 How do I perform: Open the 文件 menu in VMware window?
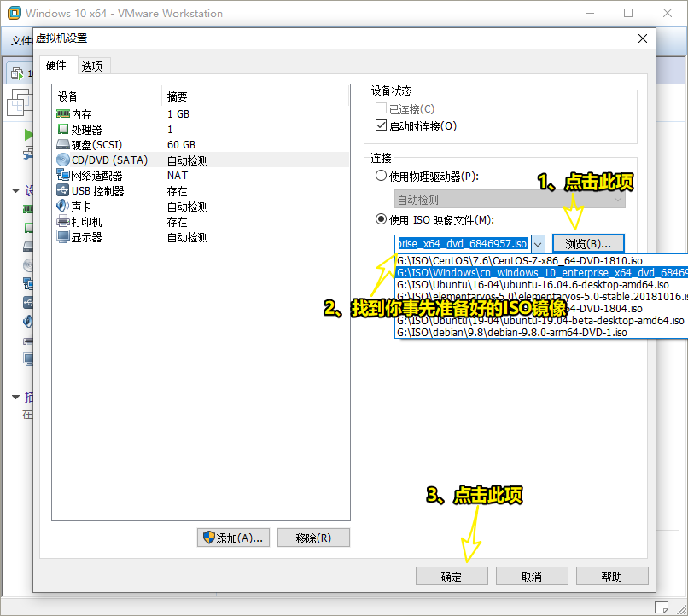point(21,41)
